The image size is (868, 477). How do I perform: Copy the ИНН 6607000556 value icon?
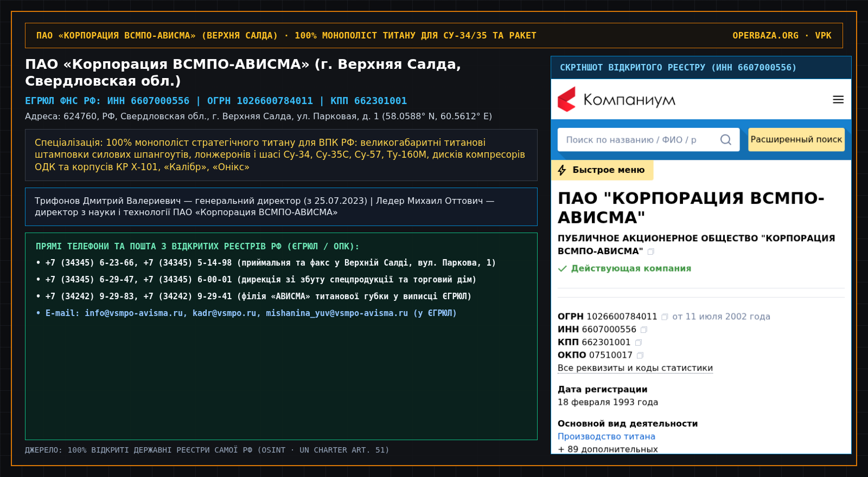644,330
